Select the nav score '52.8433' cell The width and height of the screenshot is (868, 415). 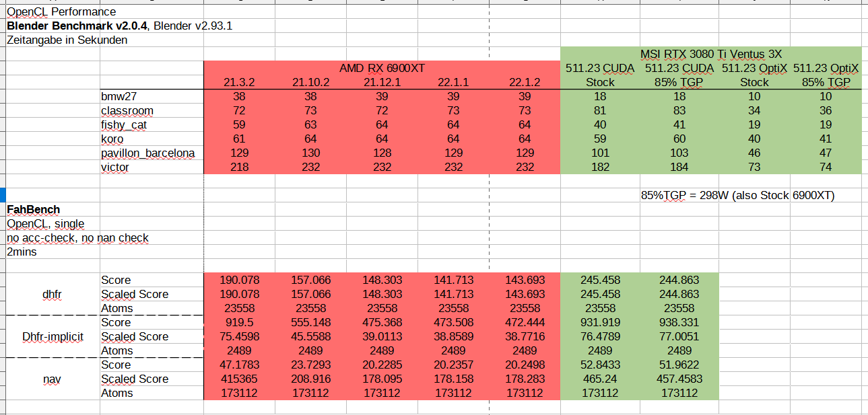click(x=600, y=365)
